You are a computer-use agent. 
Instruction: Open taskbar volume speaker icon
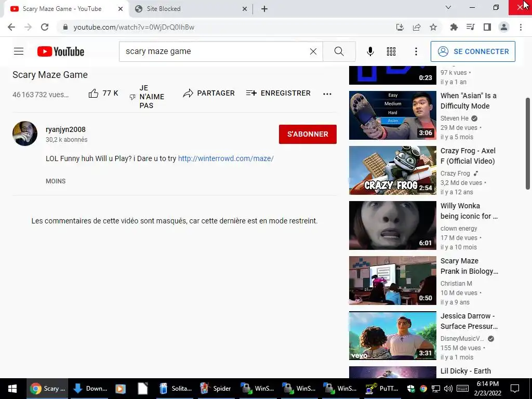pyautogui.click(x=448, y=389)
